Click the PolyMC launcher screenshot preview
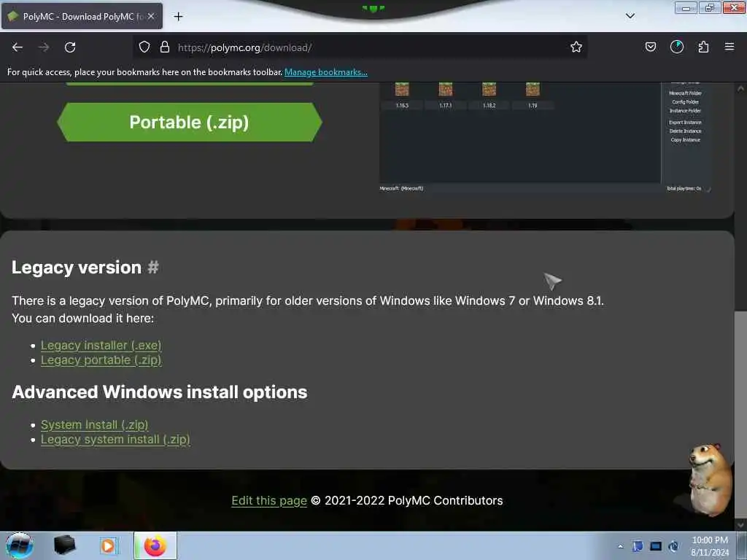This screenshot has width=747, height=560. coord(545,137)
